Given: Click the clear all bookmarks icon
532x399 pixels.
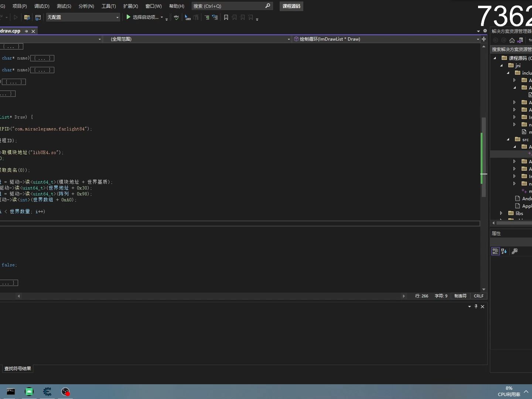Looking at the screenshot, I should coord(251,17).
